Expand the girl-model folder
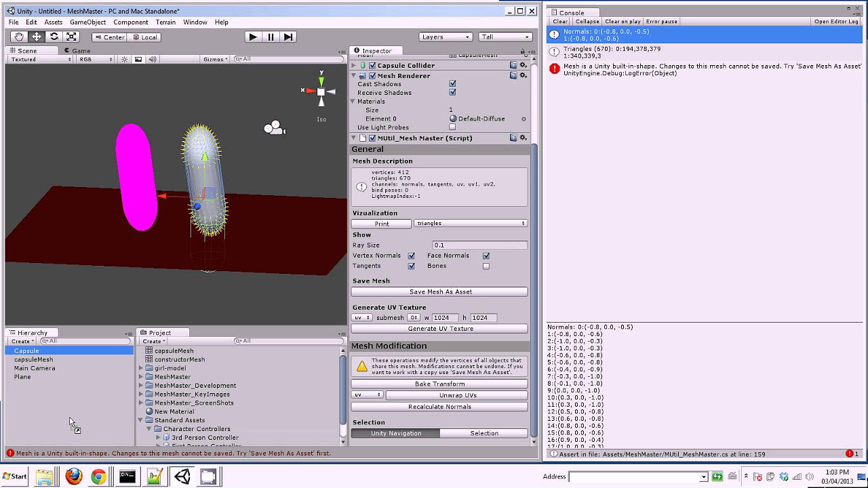868x488 pixels. click(141, 369)
